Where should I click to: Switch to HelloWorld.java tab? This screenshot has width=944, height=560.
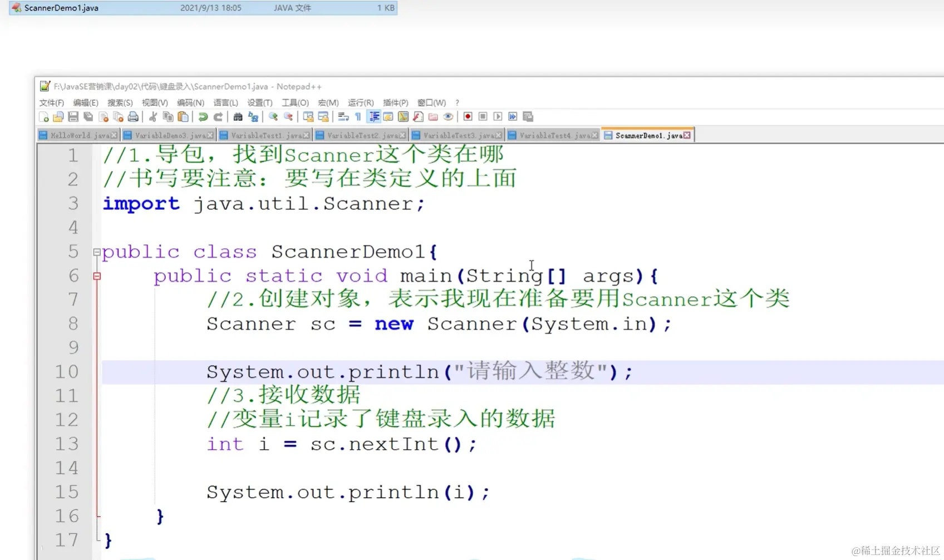tap(78, 135)
